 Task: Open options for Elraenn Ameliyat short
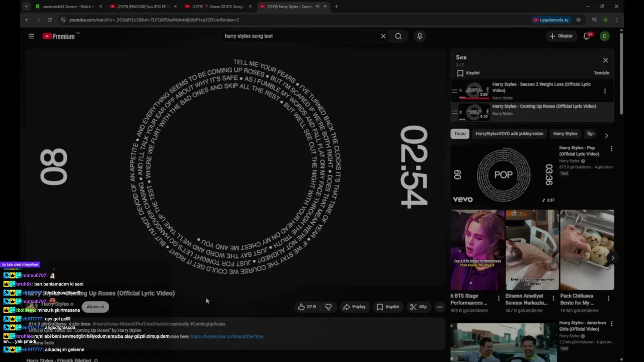(x=553, y=298)
